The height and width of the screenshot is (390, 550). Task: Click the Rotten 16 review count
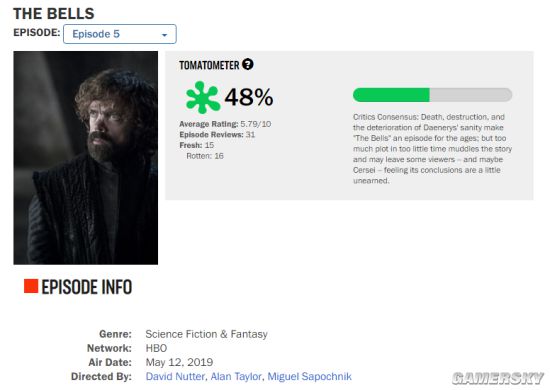click(205, 156)
